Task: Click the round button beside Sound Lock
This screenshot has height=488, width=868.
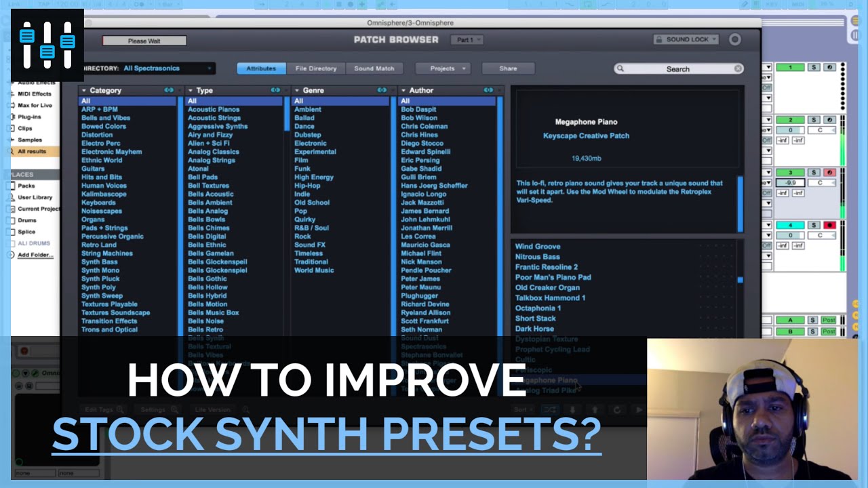Action: (x=734, y=39)
